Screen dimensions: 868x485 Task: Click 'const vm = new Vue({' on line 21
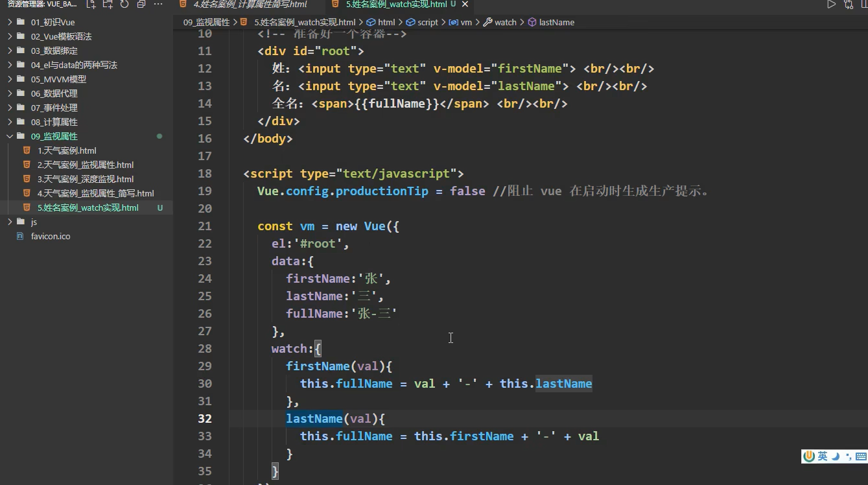329,226
